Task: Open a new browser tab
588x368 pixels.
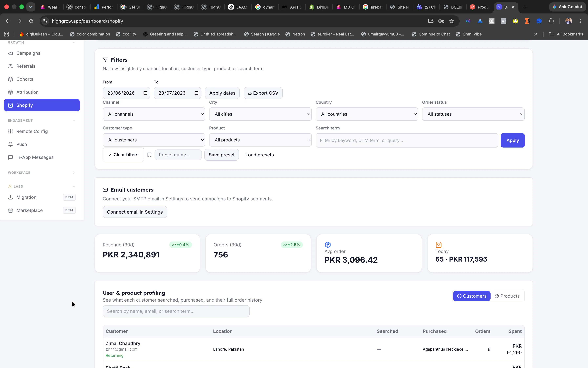Action: click(x=525, y=7)
